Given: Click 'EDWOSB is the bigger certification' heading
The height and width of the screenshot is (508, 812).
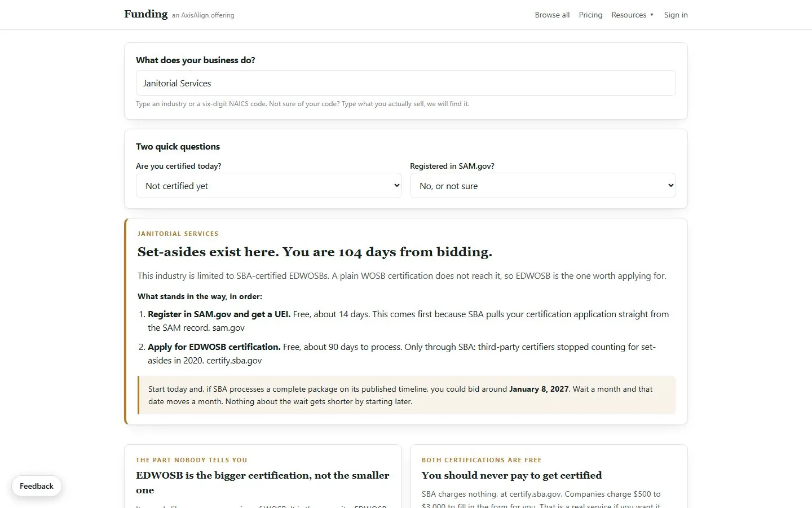Looking at the screenshot, I should [263, 483].
